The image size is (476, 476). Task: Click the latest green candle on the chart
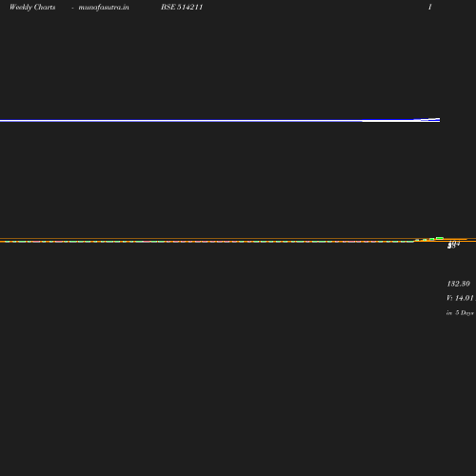pos(440,238)
